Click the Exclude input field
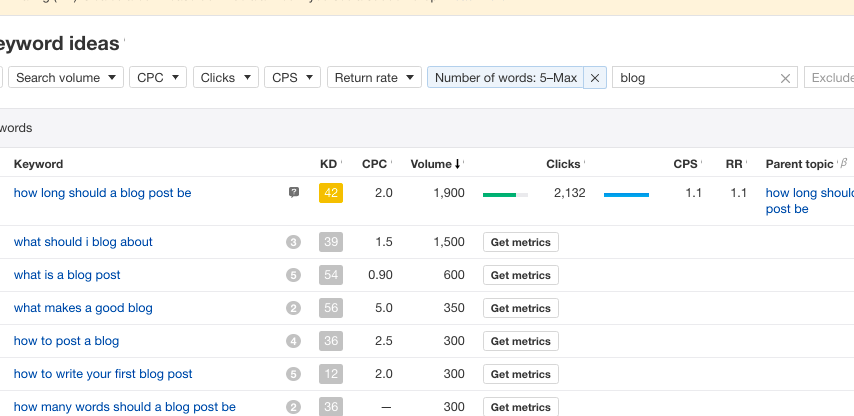Image resolution: width=854 pixels, height=416 pixels. click(x=829, y=78)
